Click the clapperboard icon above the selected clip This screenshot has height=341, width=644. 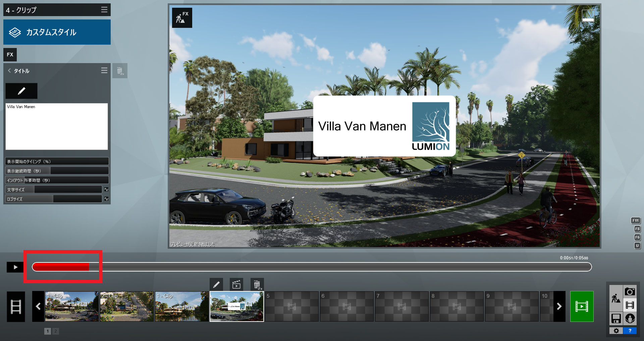pyautogui.click(x=236, y=285)
